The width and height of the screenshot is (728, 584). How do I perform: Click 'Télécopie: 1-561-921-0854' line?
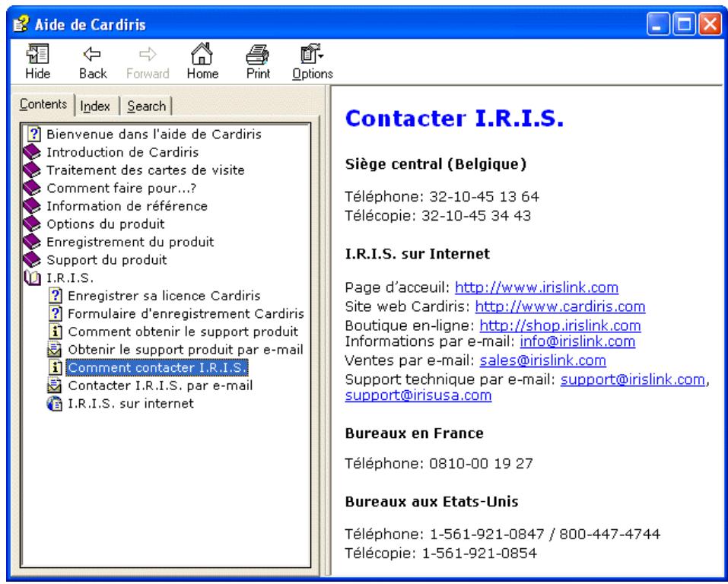440,554
